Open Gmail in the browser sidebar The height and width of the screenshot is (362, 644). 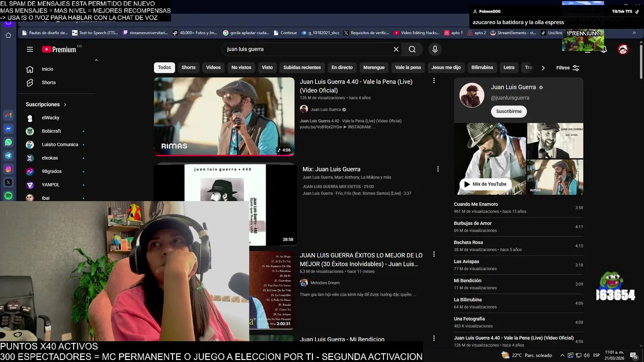coord(9,115)
